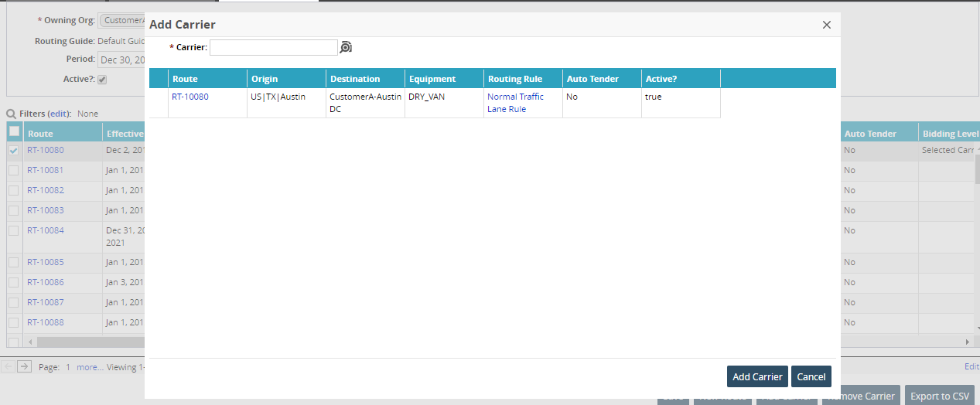Sort by the Equipment column header
980x405 pixels.
pos(444,79)
